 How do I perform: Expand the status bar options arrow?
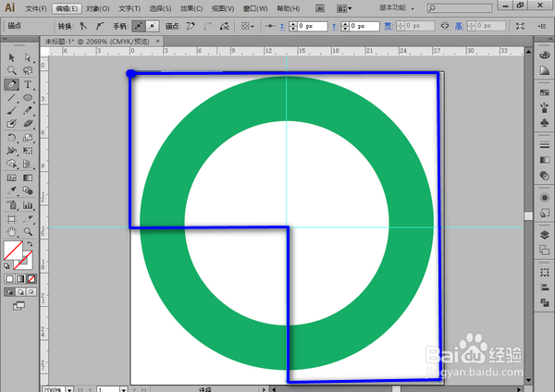click(264, 389)
